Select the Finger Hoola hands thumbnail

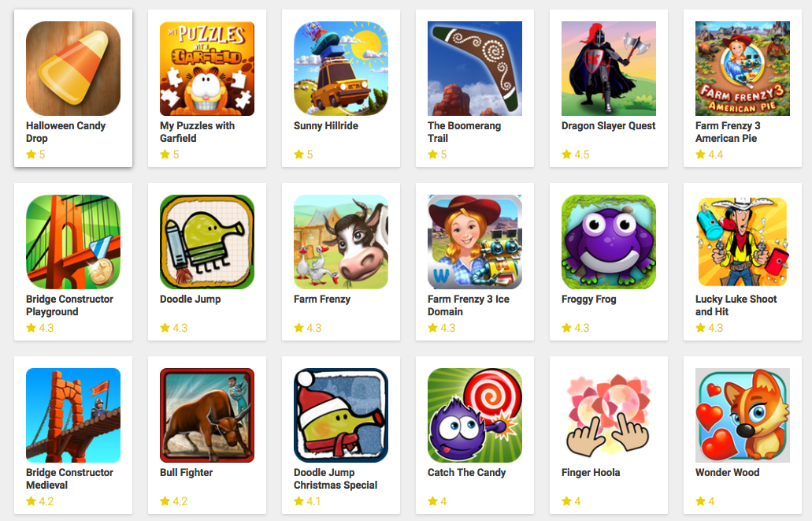[x=609, y=415]
